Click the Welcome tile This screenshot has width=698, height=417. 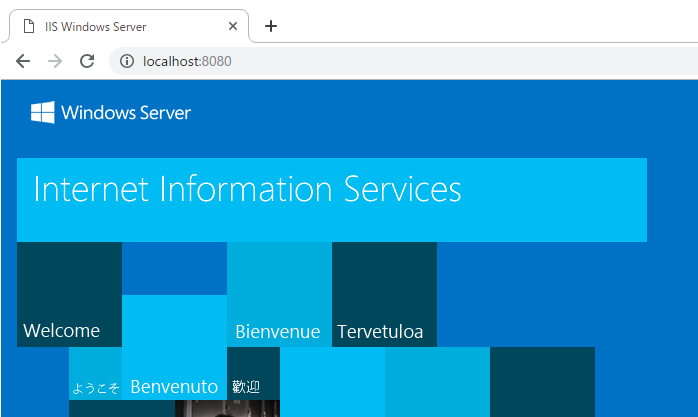pos(69,294)
